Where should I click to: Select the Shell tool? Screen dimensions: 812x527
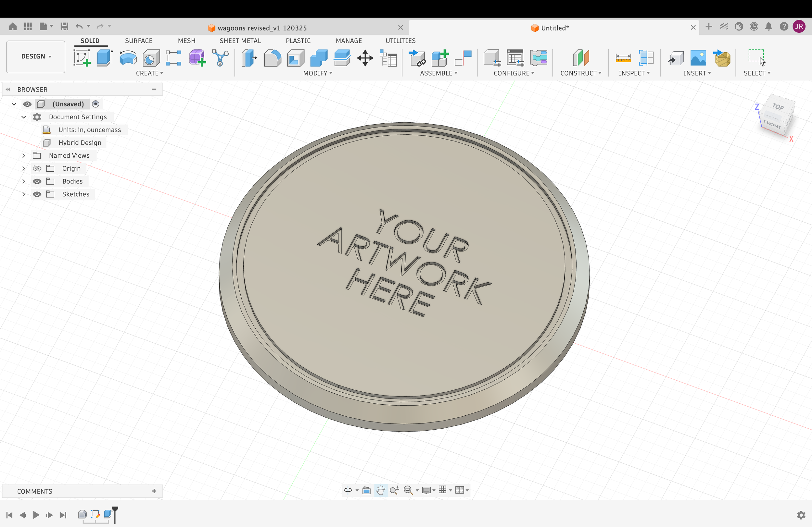coord(296,58)
